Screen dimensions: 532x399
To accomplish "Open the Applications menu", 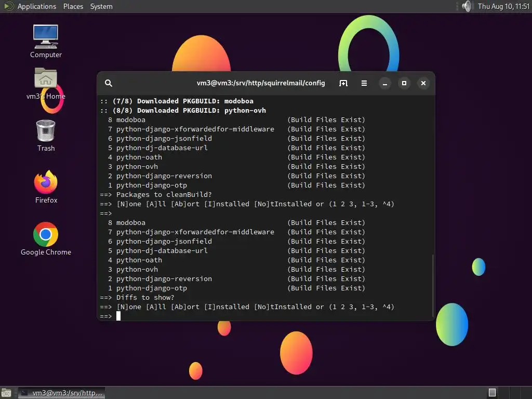I will tap(37, 6).
